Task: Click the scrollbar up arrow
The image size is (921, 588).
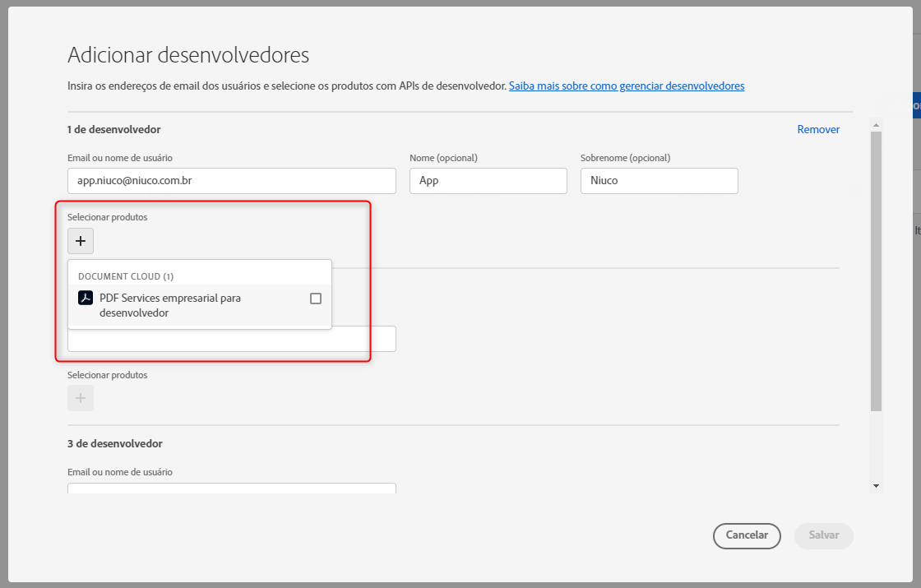Action: (x=876, y=125)
